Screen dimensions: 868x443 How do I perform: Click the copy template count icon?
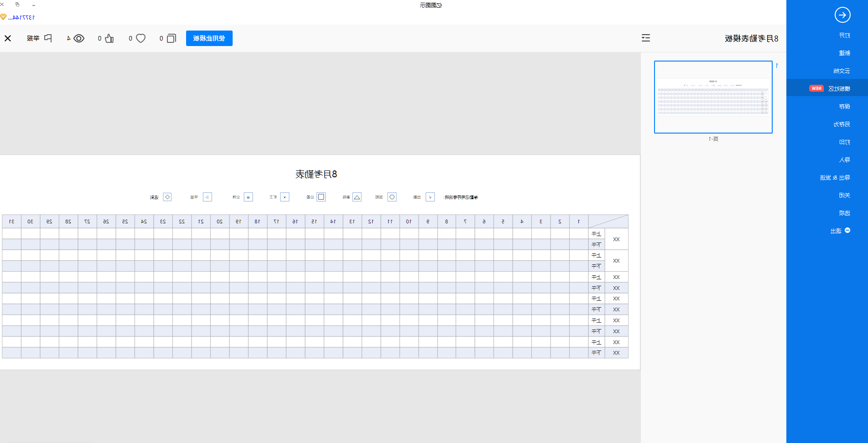pos(172,38)
